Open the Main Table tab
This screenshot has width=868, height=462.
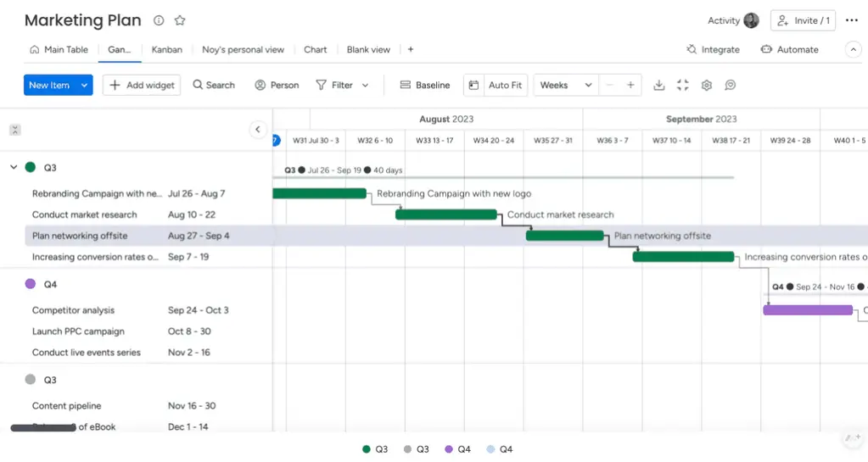[59, 49]
